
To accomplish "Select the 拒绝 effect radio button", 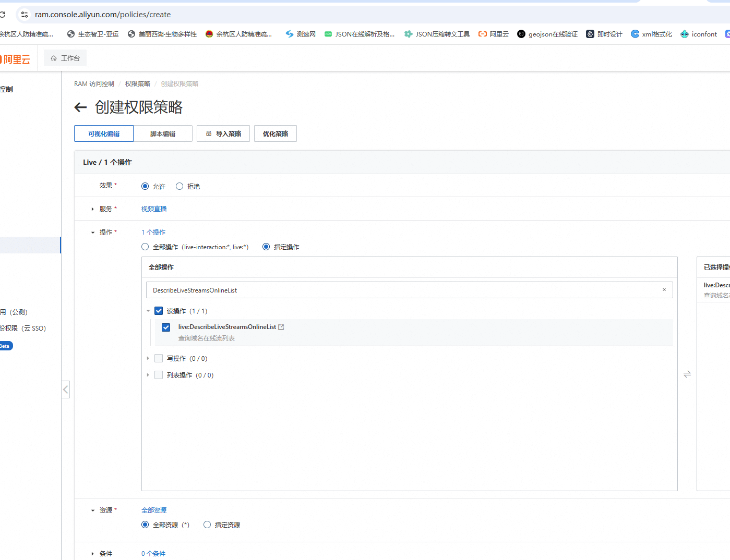I will 179,186.
